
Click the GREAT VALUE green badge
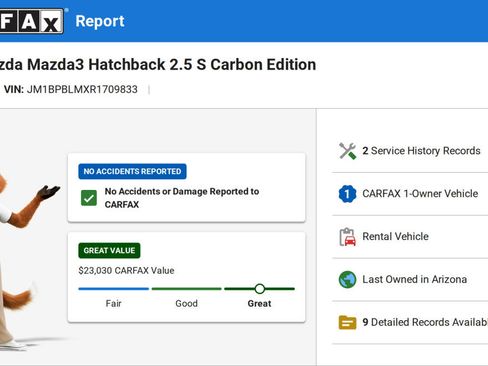tap(109, 250)
